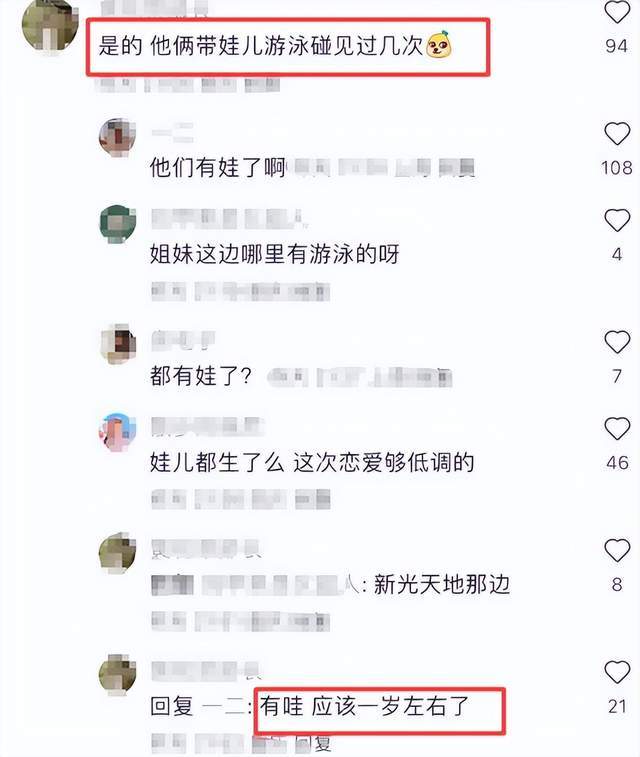
Task: Like the comment with 94 likes
Action: pyautogui.click(x=617, y=12)
